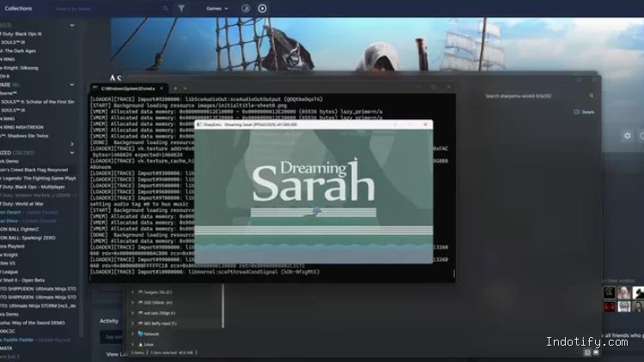Collapse the second library category at ELDEN RING
The width and height of the screenshot is (644, 362).
pyautogui.click(x=72, y=85)
